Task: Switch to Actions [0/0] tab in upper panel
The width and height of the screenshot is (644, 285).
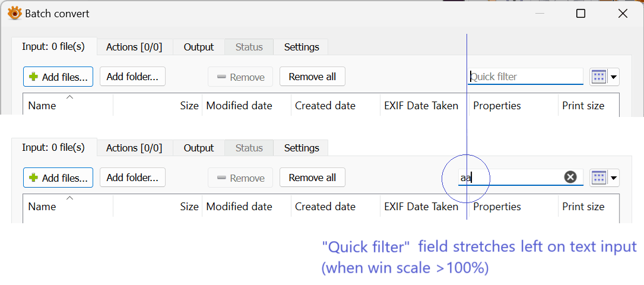Action: pos(134,47)
